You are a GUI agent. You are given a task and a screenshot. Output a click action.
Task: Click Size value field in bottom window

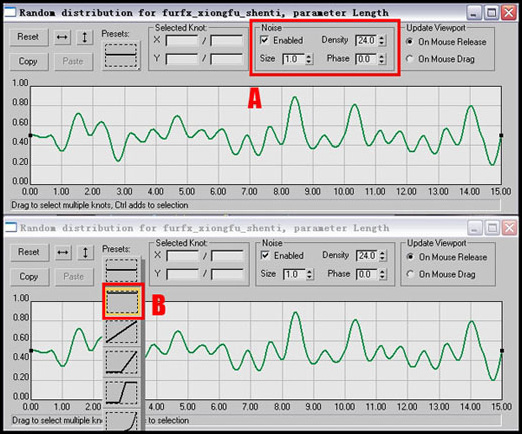click(x=294, y=274)
